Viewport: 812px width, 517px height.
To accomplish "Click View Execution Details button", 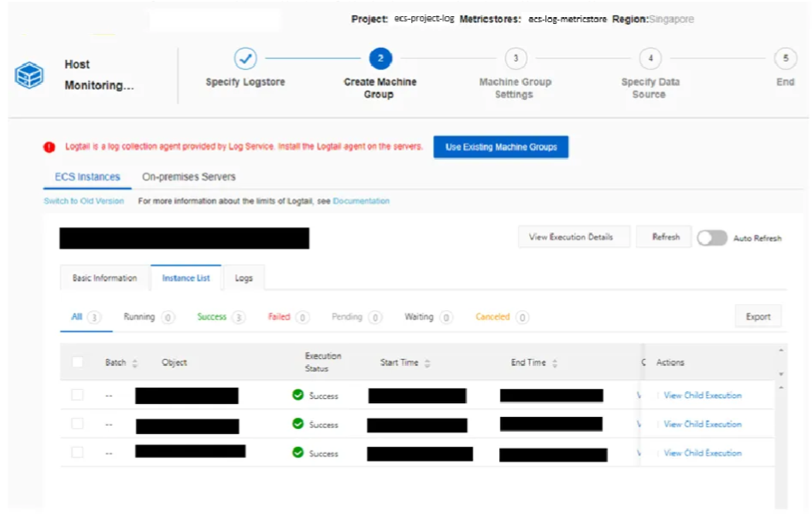I will pyautogui.click(x=574, y=237).
